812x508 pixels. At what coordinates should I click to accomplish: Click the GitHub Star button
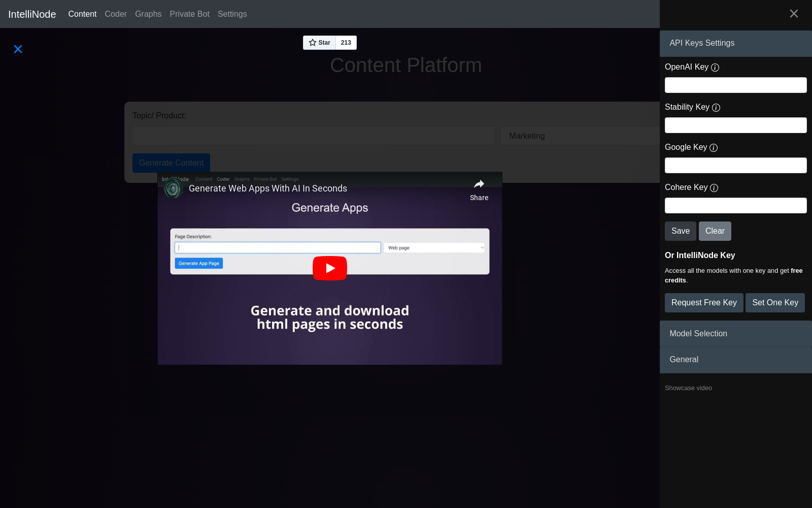point(319,43)
